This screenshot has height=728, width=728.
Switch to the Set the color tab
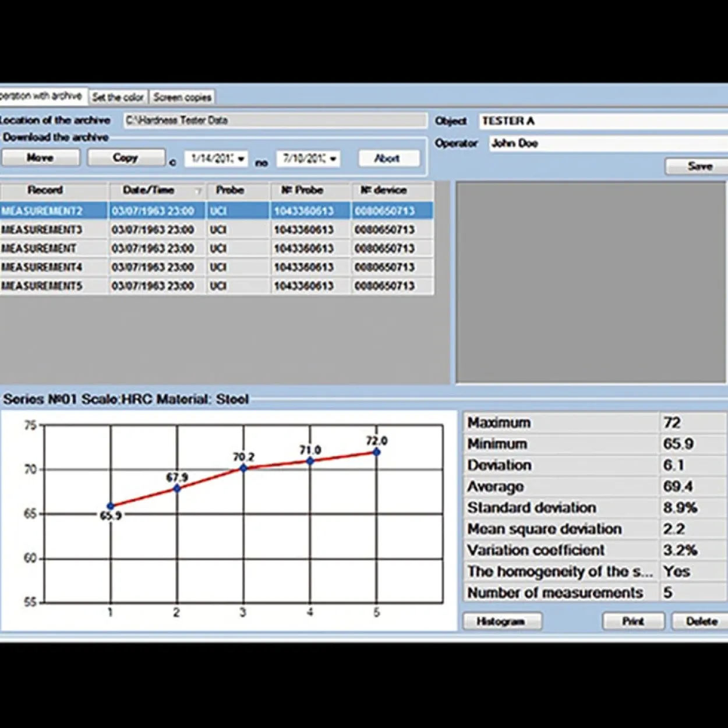pos(118,97)
